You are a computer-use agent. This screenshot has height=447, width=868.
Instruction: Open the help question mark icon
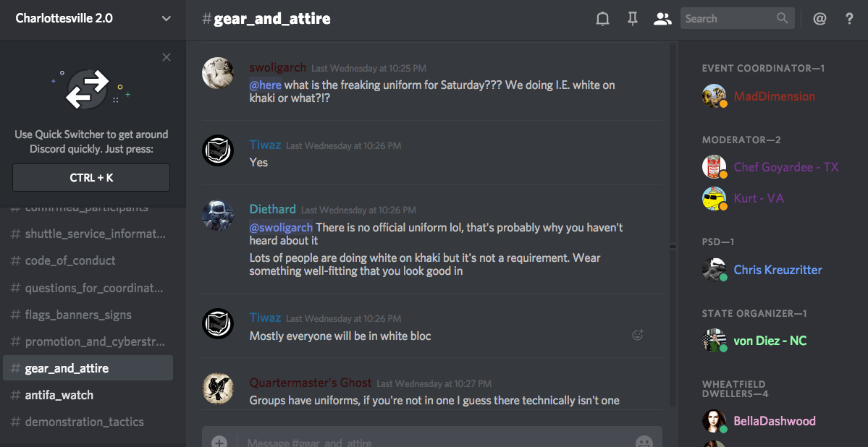pos(849,19)
